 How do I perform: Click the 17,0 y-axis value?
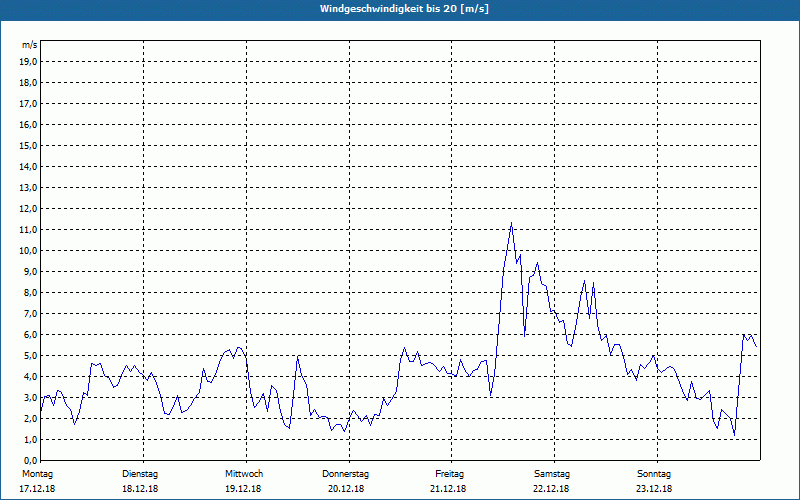click(x=28, y=104)
